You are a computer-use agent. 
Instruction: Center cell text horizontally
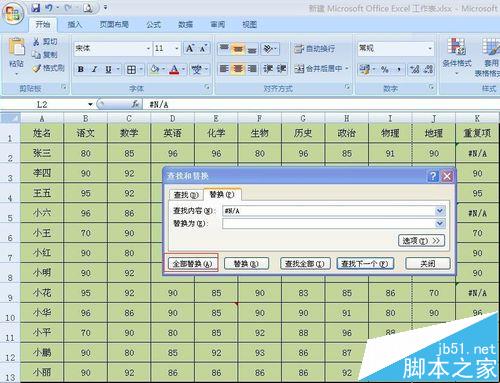point(238,69)
